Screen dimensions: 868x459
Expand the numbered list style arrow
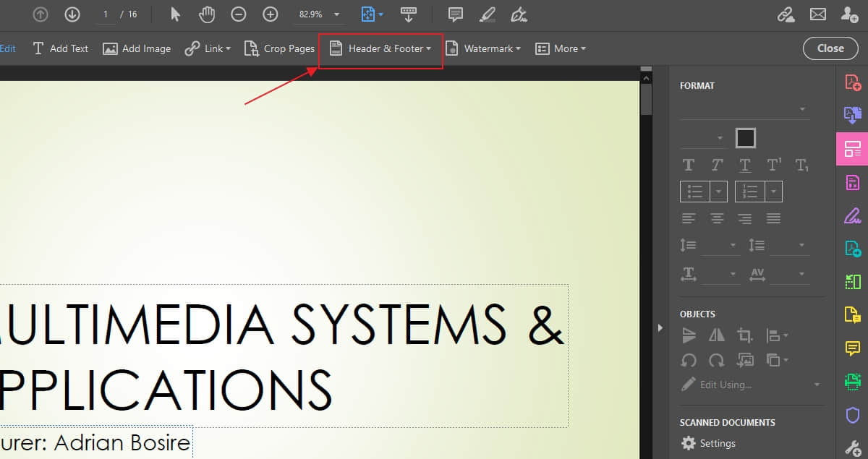pyautogui.click(x=774, y=192)
